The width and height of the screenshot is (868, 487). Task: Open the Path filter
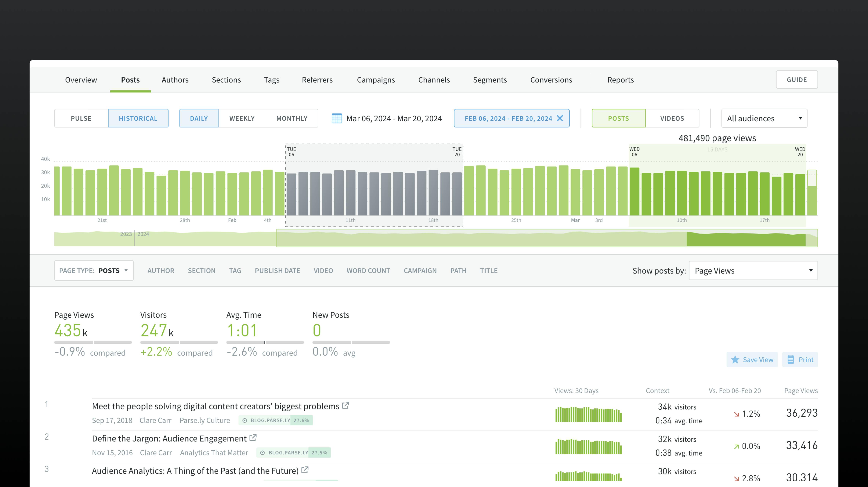[458, 270]
